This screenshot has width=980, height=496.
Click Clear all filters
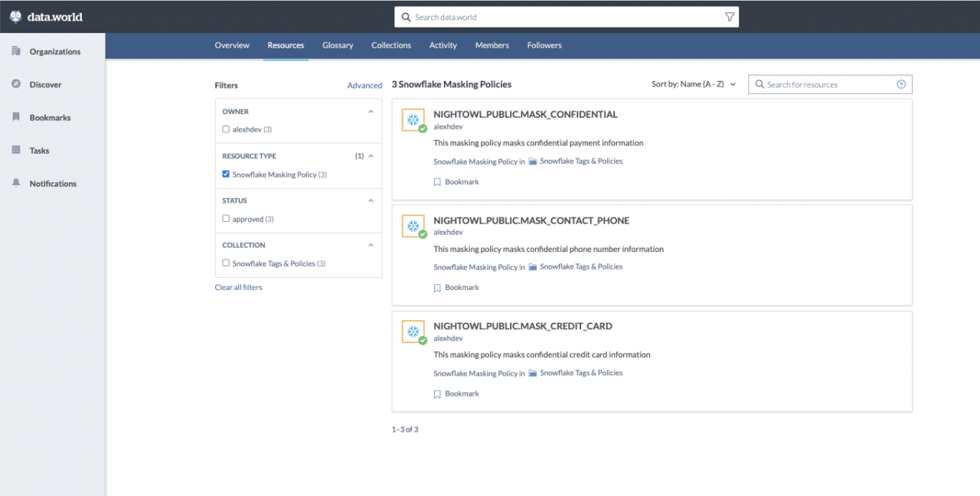[x=239, y=288]
